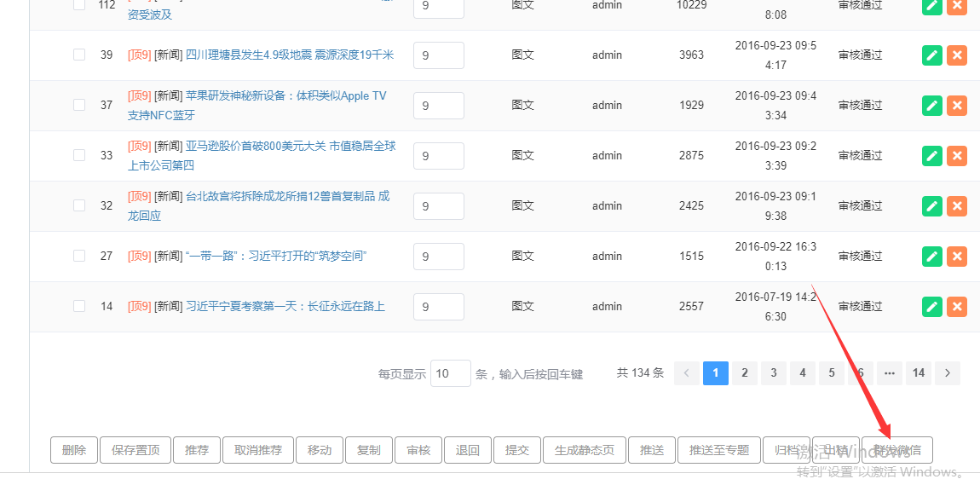Go to page 2 in pagination
This screenshot has width=980, height=479.
pos(745,373)
